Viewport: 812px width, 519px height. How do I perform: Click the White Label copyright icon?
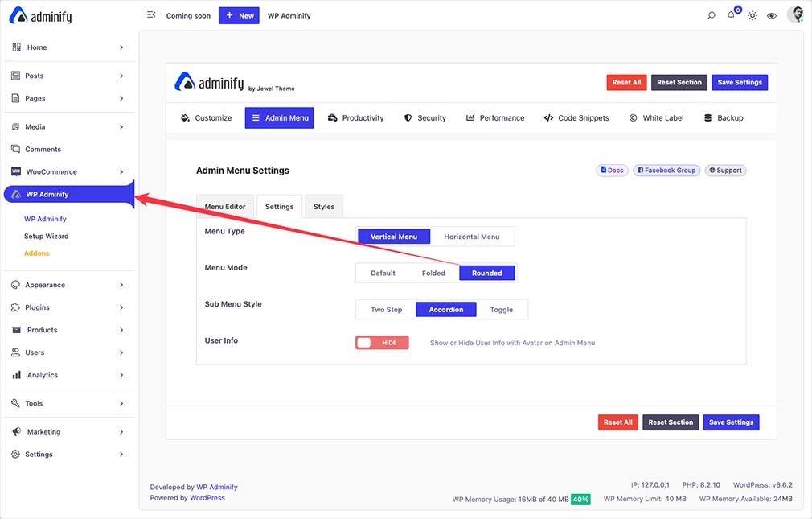[x=633, y=117]
